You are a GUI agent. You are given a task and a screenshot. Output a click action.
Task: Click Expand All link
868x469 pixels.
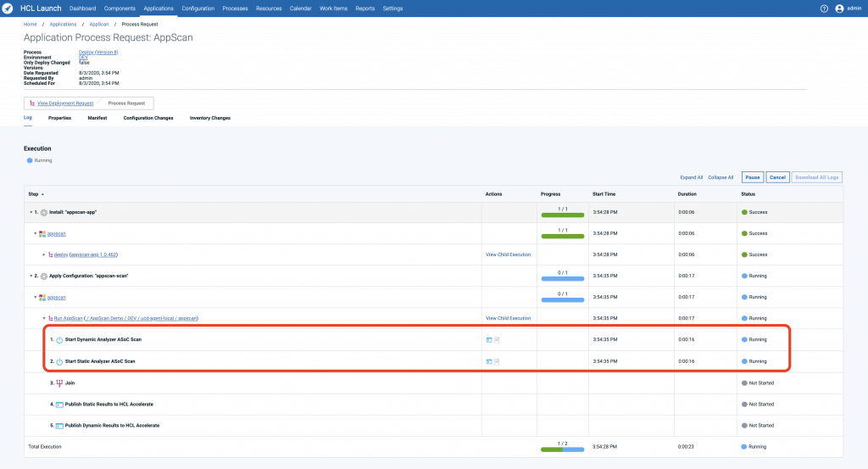692,178
